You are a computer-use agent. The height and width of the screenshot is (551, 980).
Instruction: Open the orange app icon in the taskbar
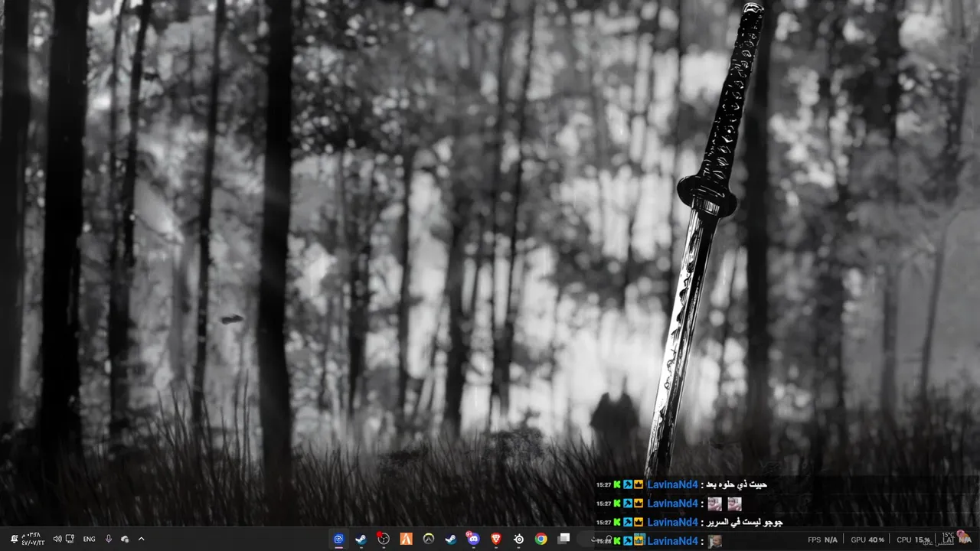[406, 539]
